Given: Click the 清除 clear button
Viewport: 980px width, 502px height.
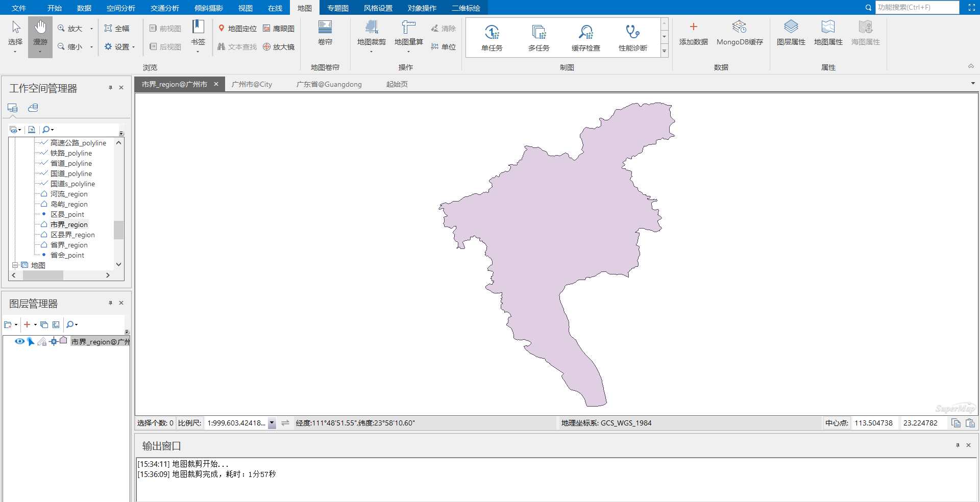Looking at the screenshot, I should pyautogui.click(x=443, y=28).
